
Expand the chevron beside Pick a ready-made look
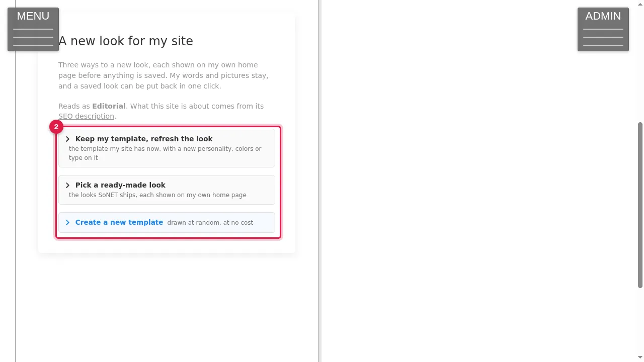click(x=67, y=185)
